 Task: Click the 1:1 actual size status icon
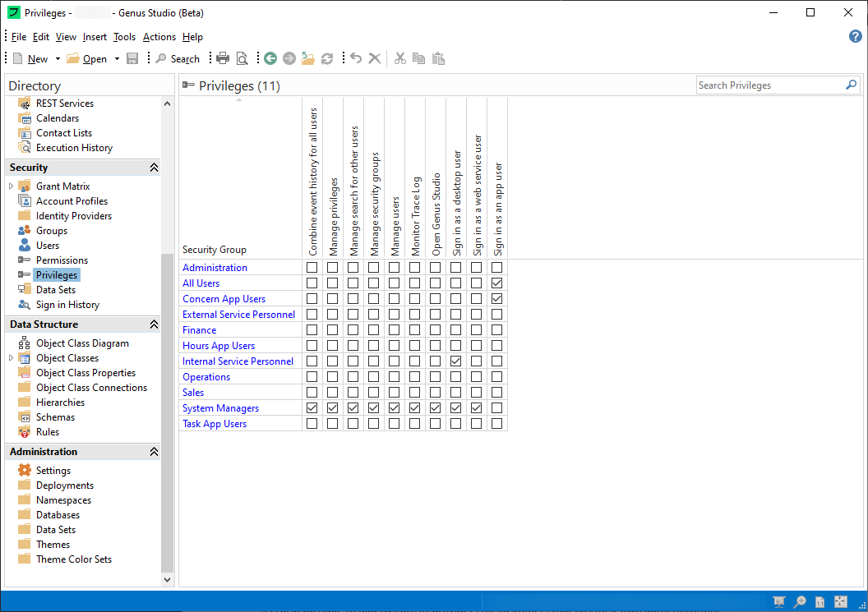coord(820,602)
